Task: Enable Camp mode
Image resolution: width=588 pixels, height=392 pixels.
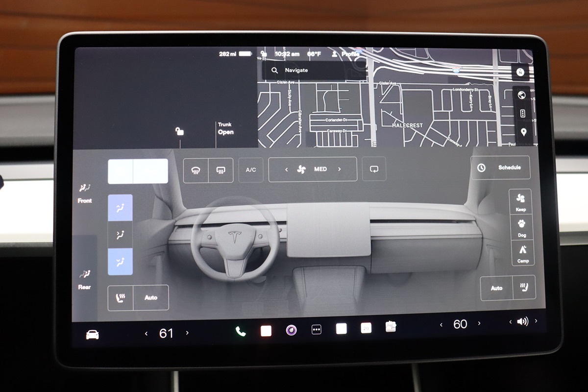Action: (x=523, y=253)
